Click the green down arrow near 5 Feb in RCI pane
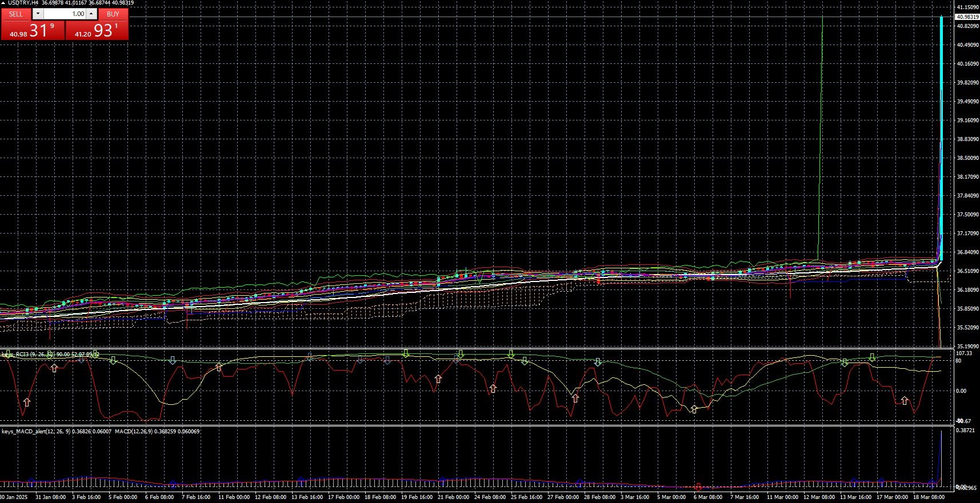Viewport: 980px width, 503px height. point(113,360)
